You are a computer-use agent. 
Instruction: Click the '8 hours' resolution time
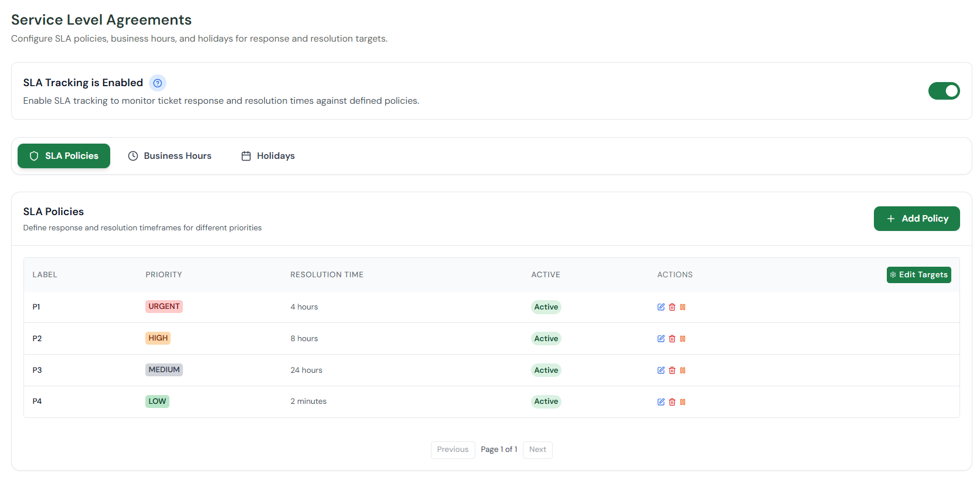(x=304, y=339)
